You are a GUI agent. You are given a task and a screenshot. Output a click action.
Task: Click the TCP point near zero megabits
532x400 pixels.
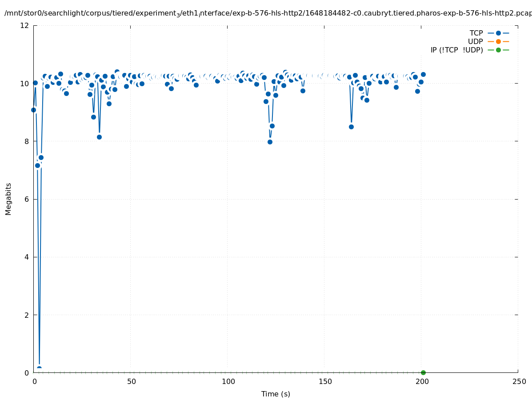(39, 368)
